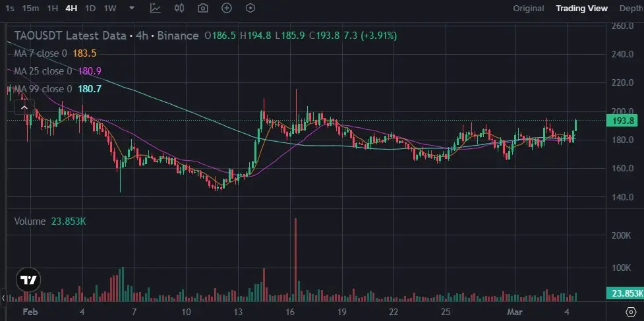Expand the left side panel arrow
The image size is (644, 321).
tap(3, 299)
